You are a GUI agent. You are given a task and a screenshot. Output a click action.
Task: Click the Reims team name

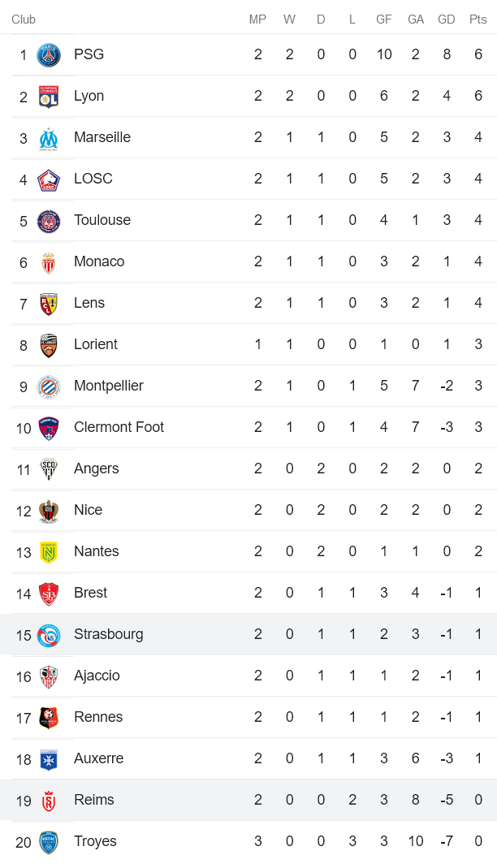[x=94, y=800]
